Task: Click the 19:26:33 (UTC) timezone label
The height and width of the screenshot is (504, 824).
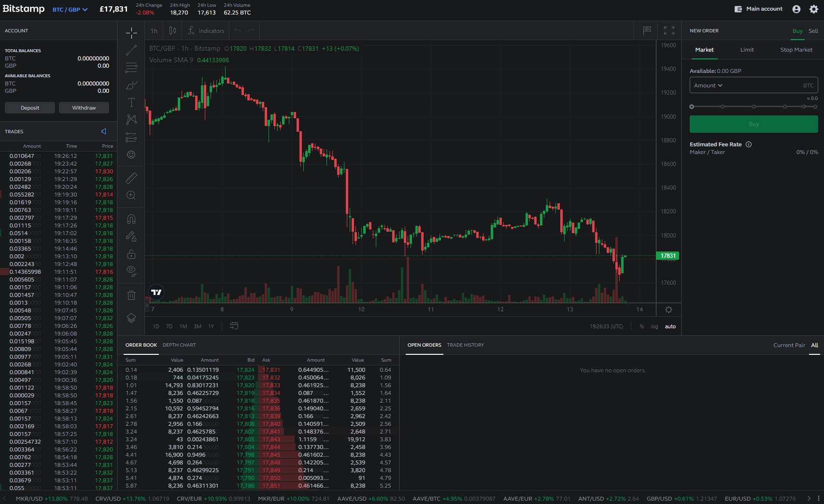Action: [606, 326]
